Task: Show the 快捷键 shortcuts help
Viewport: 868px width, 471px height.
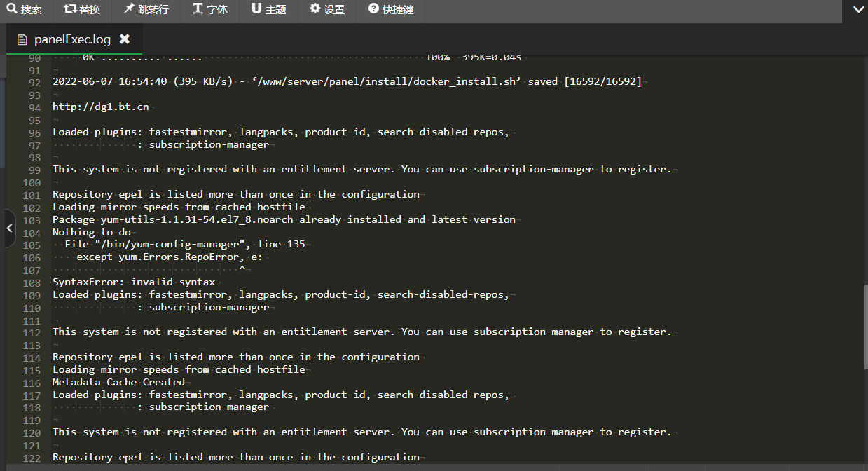Action: coord(391,10)
